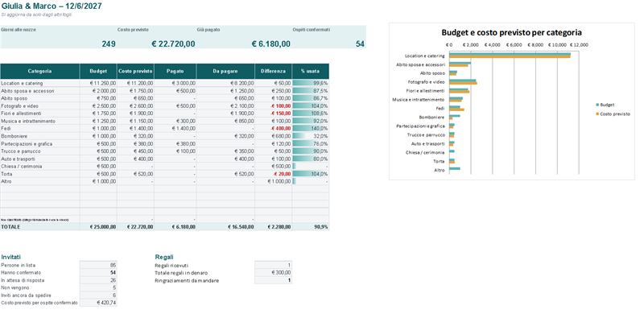
Task: Select the In attesa di risposta value 26
Action: [98, 280]
